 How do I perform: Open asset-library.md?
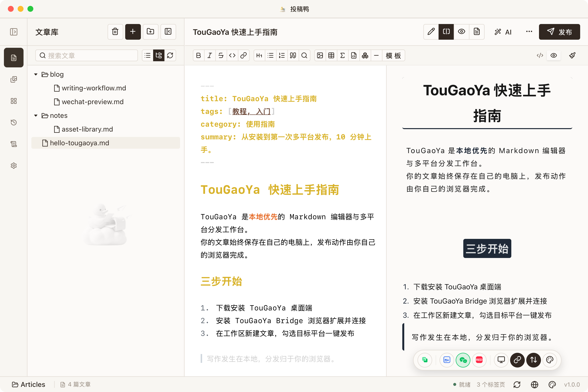[83, 129]
